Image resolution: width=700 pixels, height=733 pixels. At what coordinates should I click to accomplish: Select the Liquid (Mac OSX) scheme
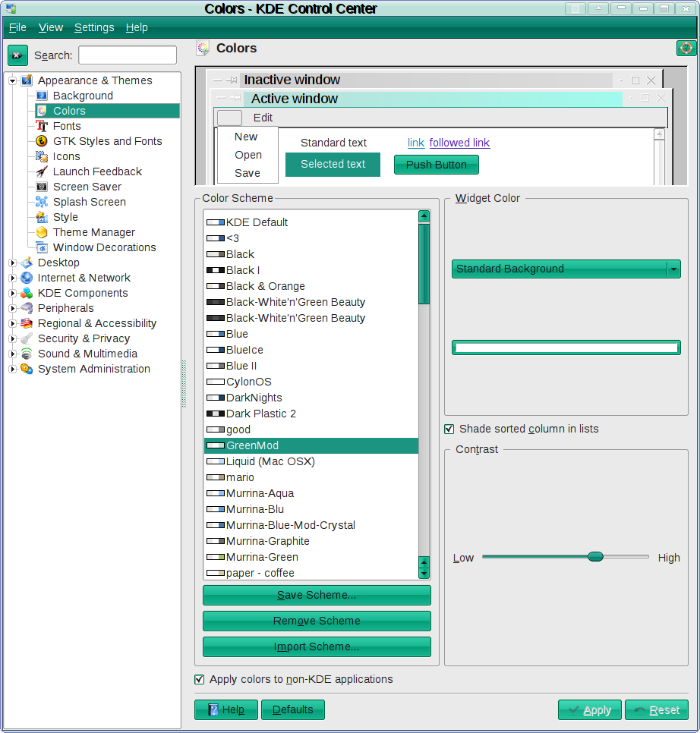point(311,461)
